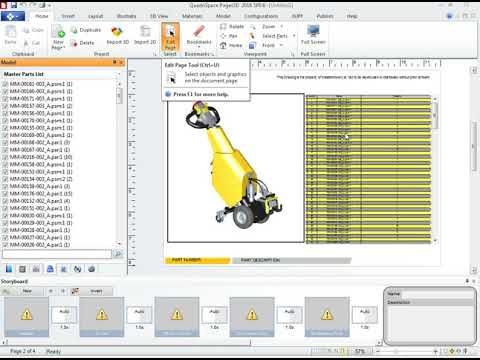The image size is (480, 360).
Task: Select the Edit Page tool
Action: 170,36
